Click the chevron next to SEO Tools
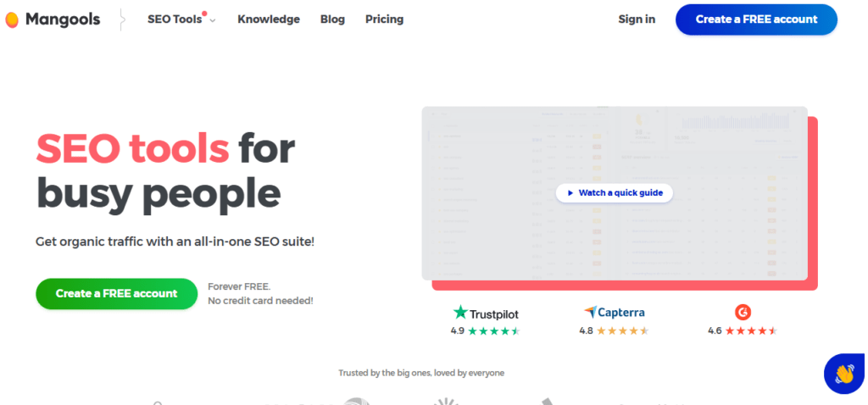The height and width of the screenshot is (405, 868). tap(213, 20)
